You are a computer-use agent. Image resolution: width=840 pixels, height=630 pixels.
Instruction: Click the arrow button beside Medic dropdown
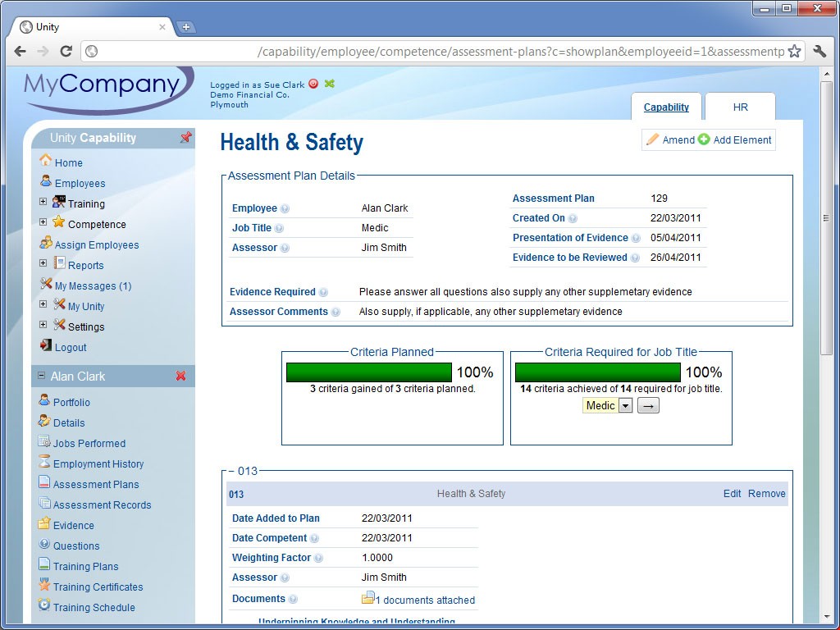point(648,405)
